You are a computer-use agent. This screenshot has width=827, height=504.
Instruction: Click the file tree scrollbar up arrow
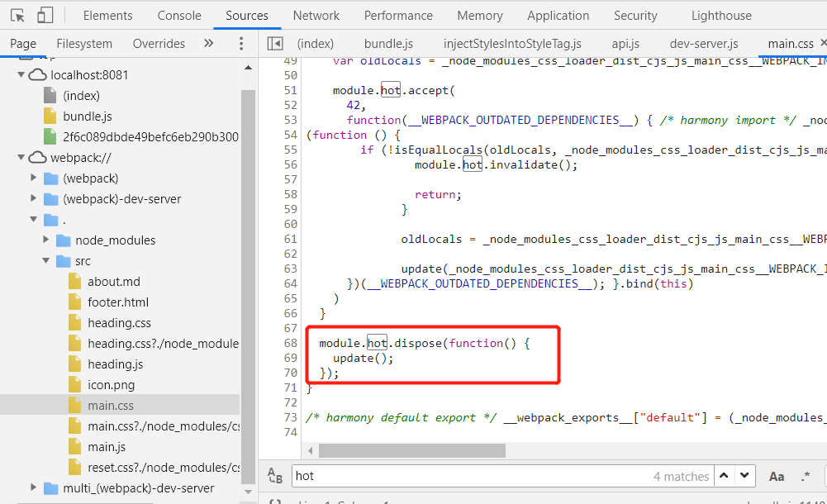[x=249, y=68]
